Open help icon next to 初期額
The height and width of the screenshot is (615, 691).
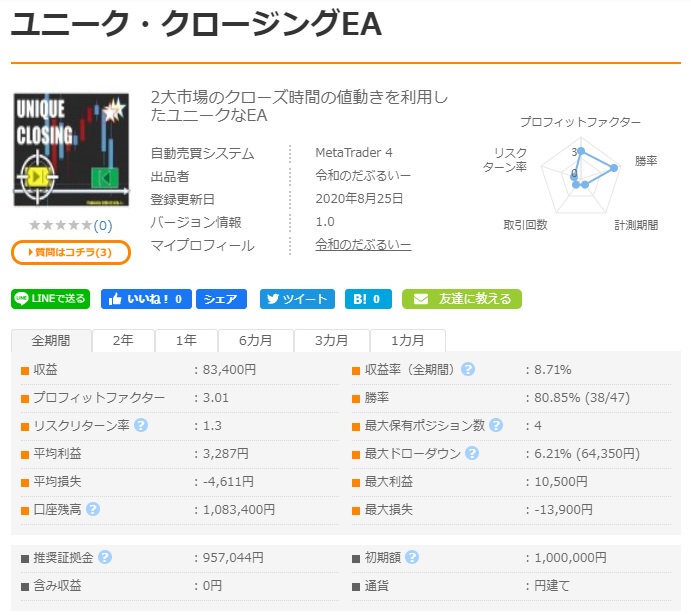tap(412, 557)
